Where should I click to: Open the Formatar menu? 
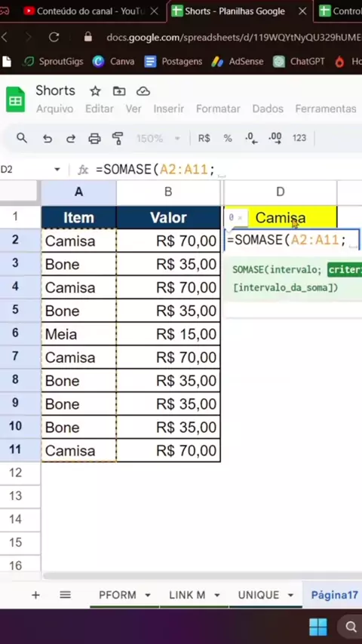pos(218,109)
